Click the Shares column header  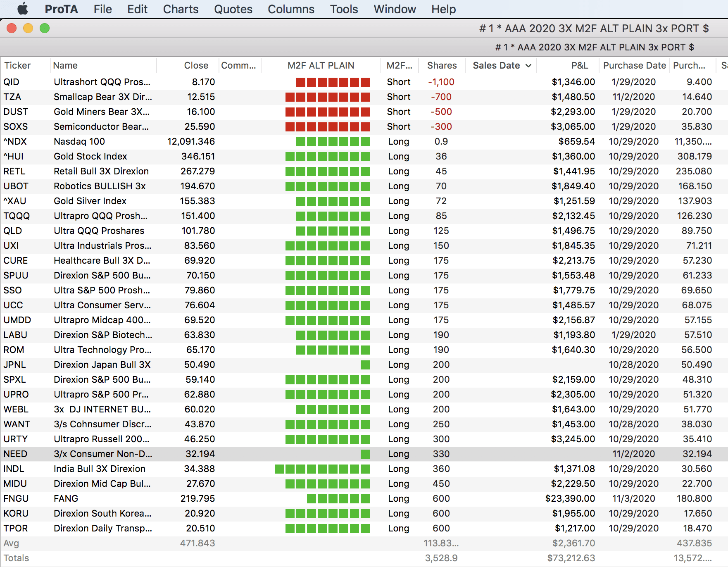[x=442, y=65]
